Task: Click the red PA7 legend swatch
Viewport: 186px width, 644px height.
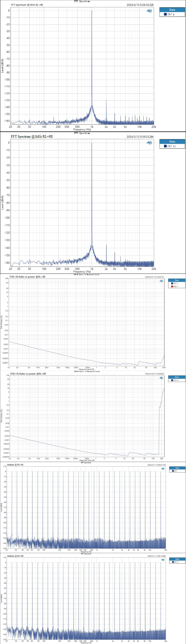Action: tap(172, 287)
